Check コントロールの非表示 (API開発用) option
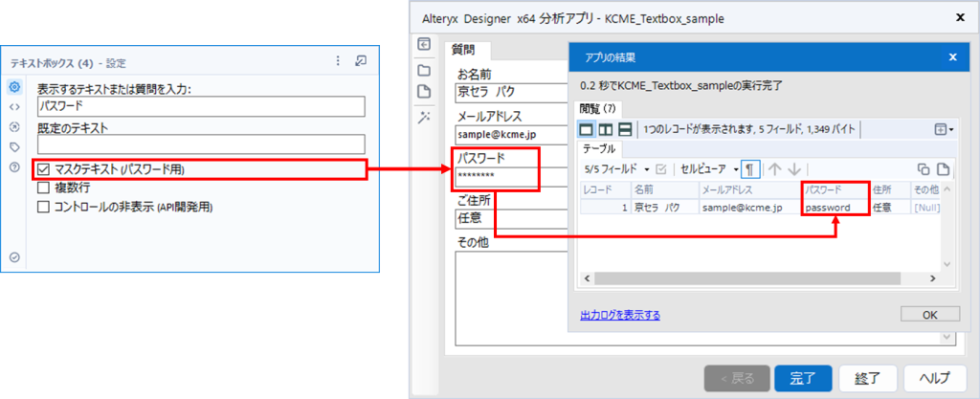This screenshot has width=980, height=399. pyautogui.click(x=43, y=207)
